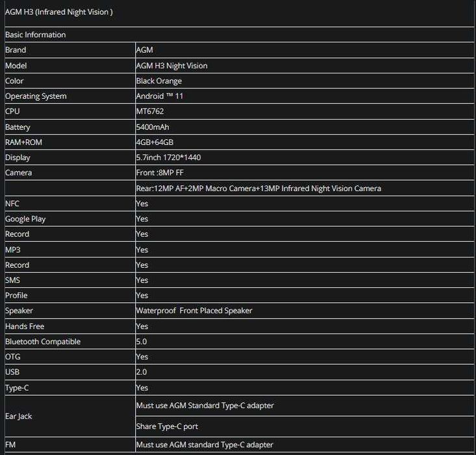Viewport: 476px width, 455px height.
Task: Select the MT6762 CPU value
Action: (x=149, y=111)
